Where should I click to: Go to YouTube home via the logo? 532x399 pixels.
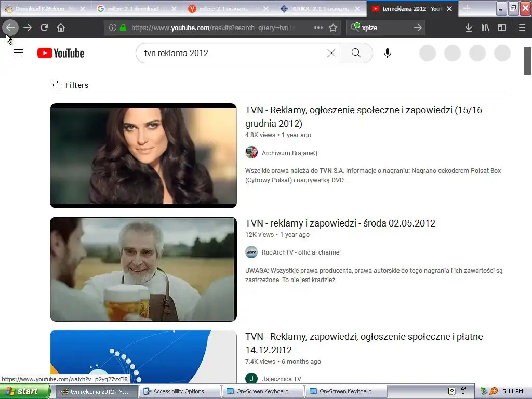point(61,53)
